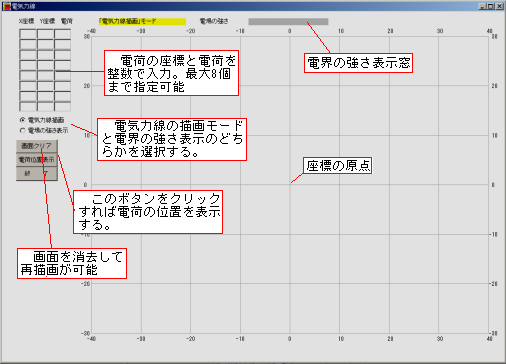Viewport: 506px width, 364px height.
Task: Focus the second-row X座標 input box
Action: (28, 45)
